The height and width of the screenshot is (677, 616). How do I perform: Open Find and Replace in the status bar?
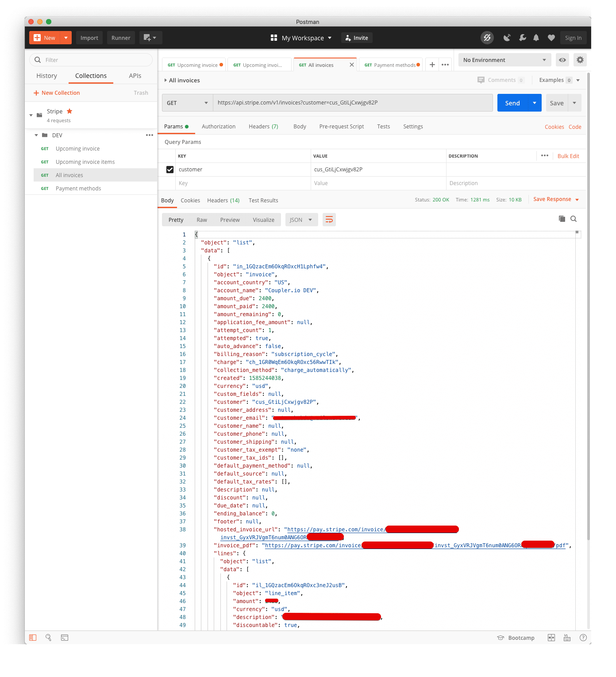click(49, 638)
